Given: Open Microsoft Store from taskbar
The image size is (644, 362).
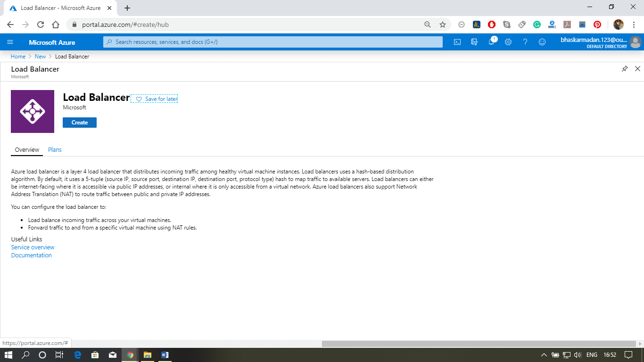Looking at the screenshot, I should (95, 355).
